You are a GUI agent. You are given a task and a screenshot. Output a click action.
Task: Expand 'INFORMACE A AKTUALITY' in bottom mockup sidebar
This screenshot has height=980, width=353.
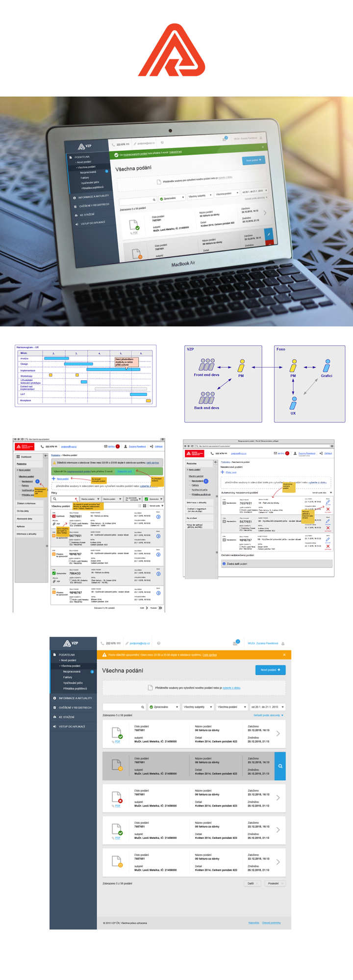coord(74,698)
